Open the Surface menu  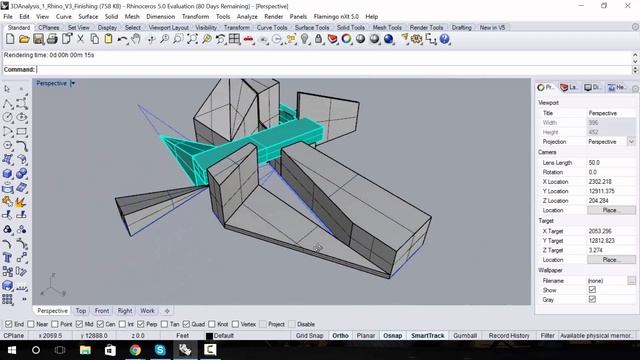pos(88,16)
